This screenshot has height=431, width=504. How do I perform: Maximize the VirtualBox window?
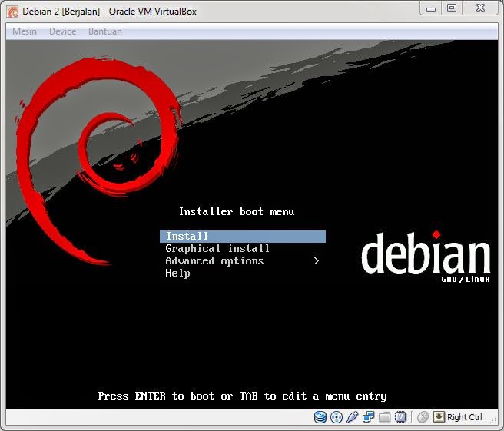(452, 8)
